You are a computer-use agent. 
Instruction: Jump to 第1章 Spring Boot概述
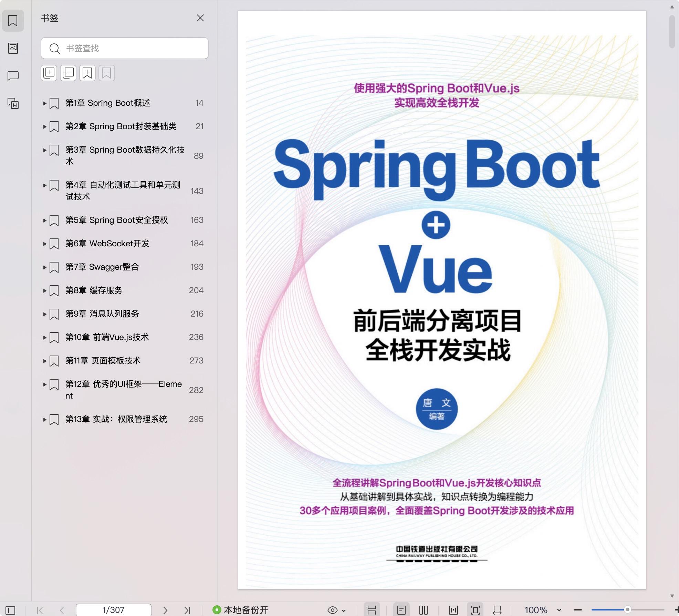pyautogui.click(x=108, y=103)
